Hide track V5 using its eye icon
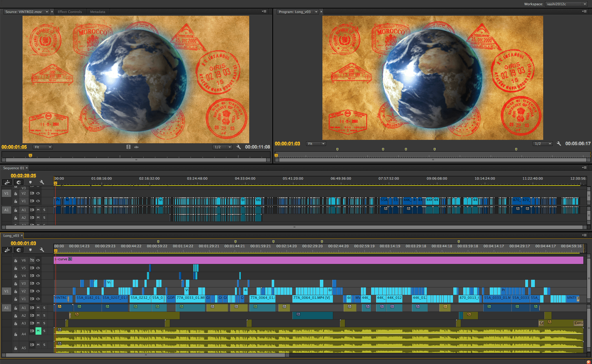 click(38, 268)
